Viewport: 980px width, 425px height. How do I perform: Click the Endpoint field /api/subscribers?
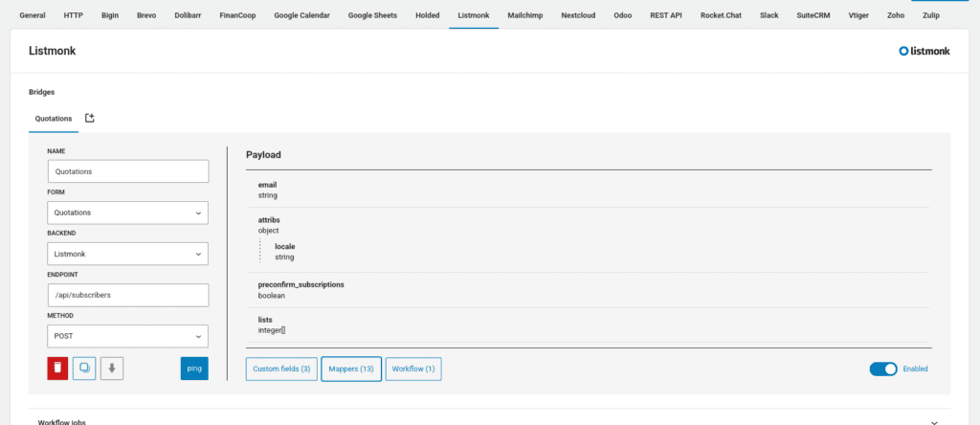128,295
